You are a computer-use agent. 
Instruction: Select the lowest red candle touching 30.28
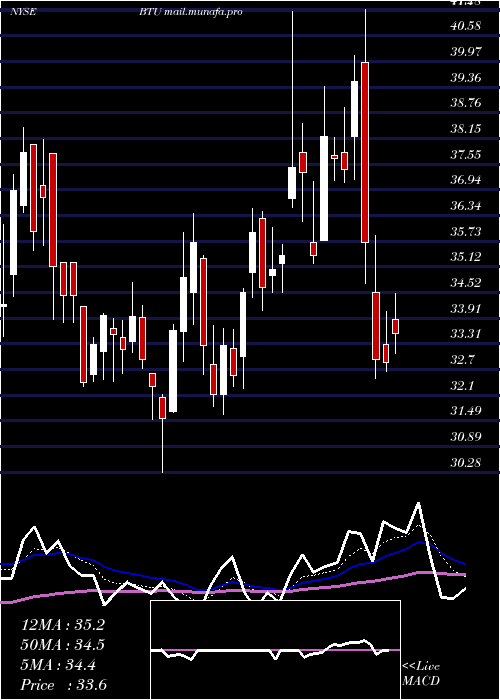click(162, 408)
